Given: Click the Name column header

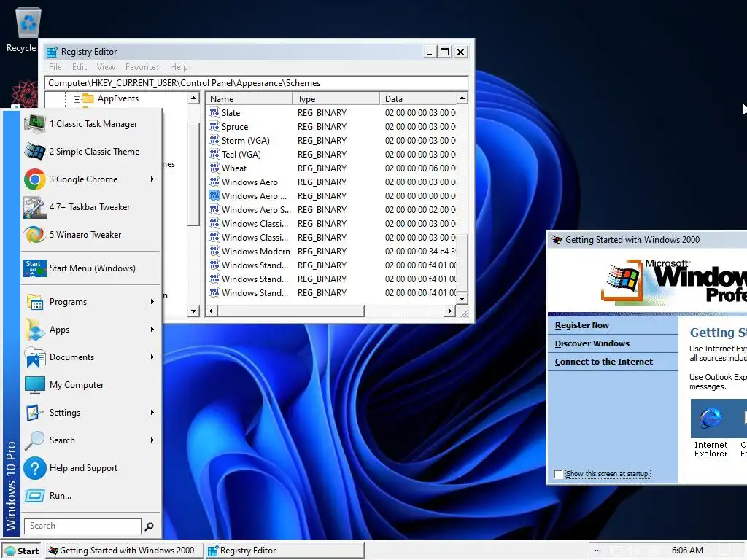Looking at the screenshot, I should coord(249,99).
